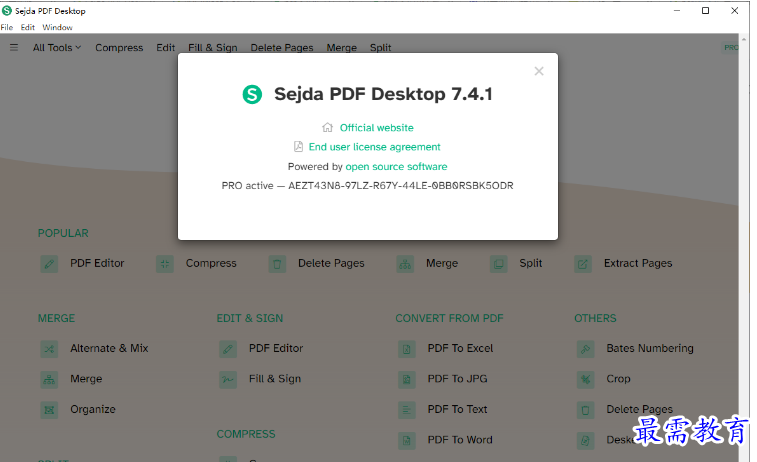Viewport: 757px width, 462px height.
Task: Click the CONVERT FROM PDF heading
Action: tap(449, 319)
